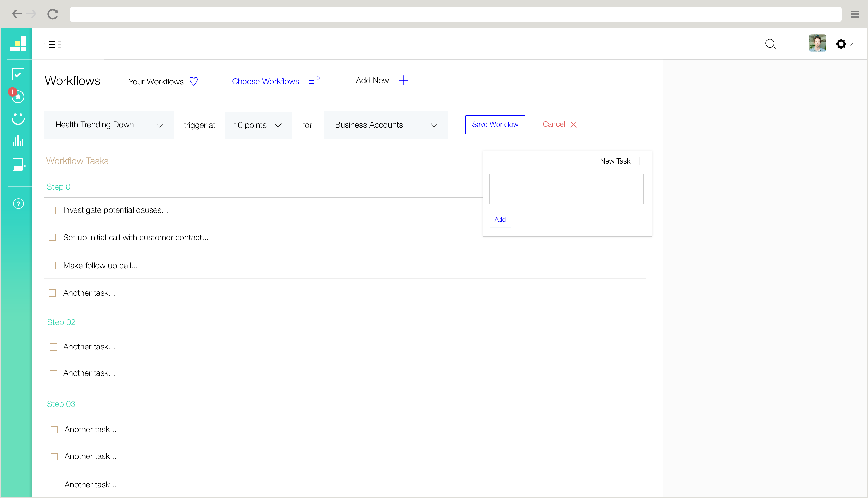Viewport: 868px width, 498px height.
Task: Click 'Make follow up call...' text
Action: pos(100,266)
